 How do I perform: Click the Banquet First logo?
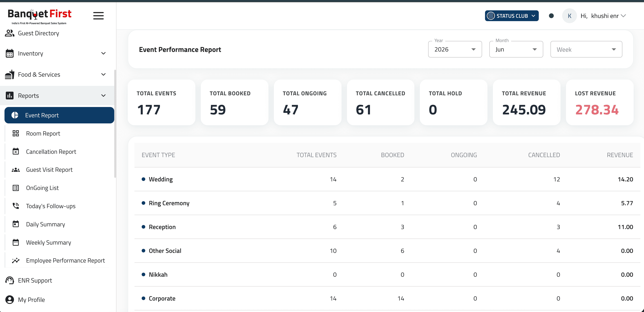40,16
